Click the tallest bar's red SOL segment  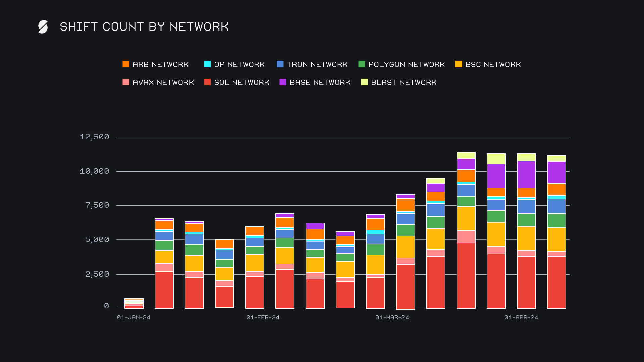tap(466, 276)
